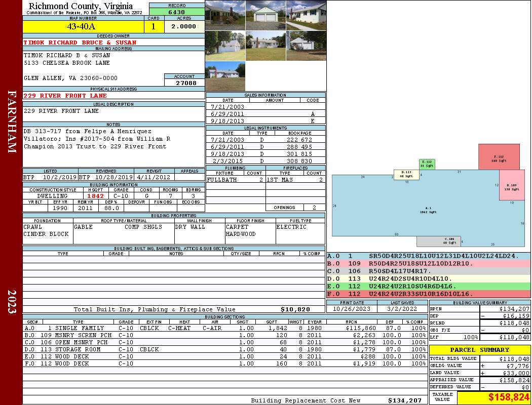The height and width of the screenshot is (405, 532).
Task: Click the COMP SHGLS roof material
Action: coord(143,227)
